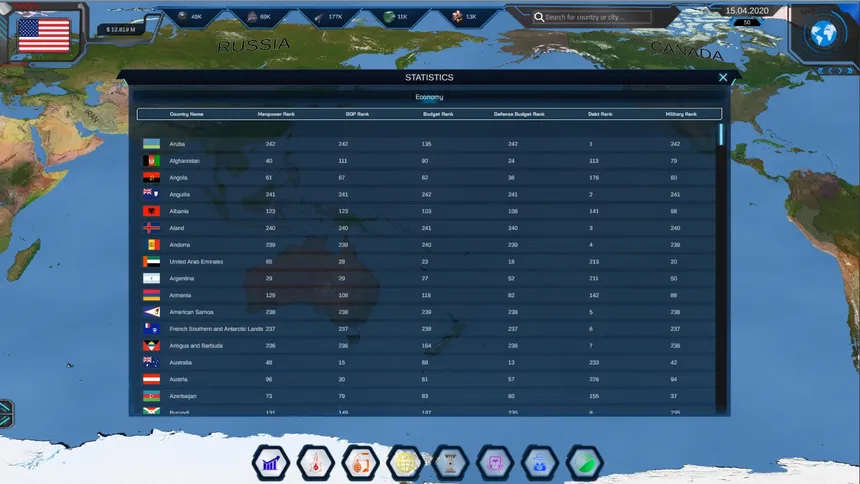Click the 69K resource icon

click(x=252, y=17)
